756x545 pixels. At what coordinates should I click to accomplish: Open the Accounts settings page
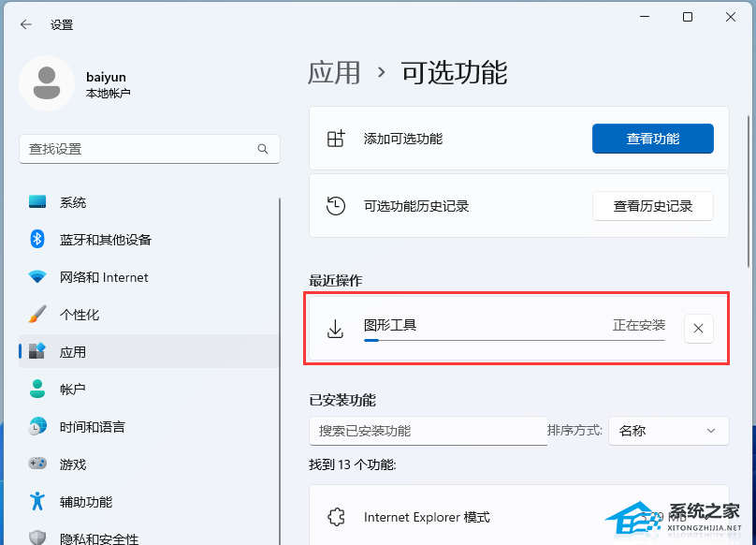pyautogui.click(x=72, y=390)
